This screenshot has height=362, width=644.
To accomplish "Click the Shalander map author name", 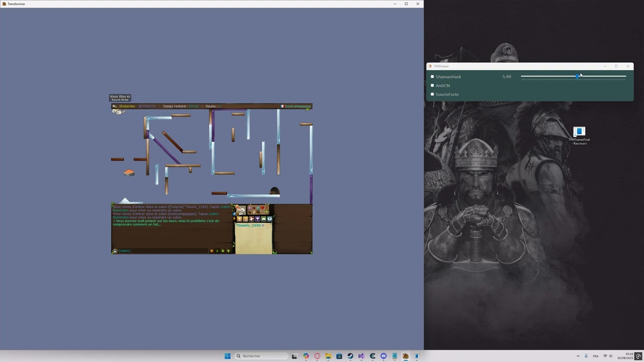I will pos(127,106).
